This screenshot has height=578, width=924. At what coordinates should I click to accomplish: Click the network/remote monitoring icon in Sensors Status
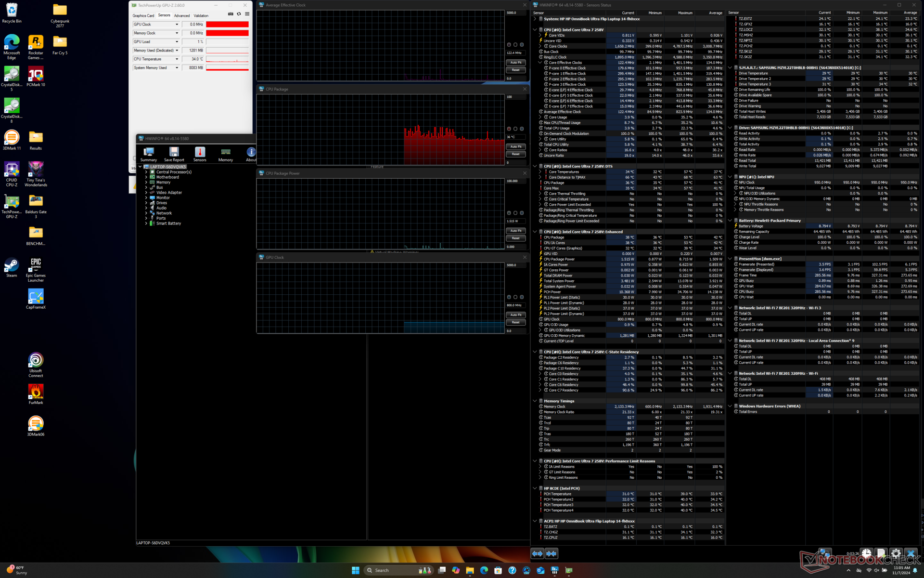point(825,553)
